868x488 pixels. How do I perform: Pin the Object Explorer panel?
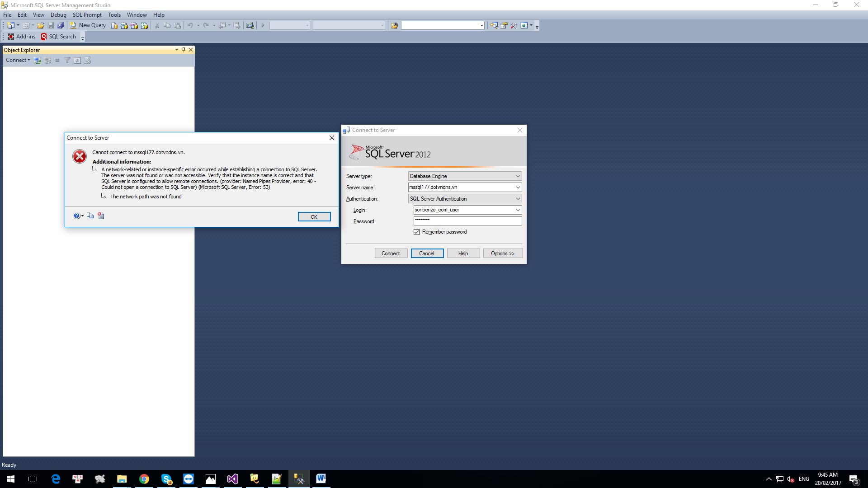pos(184,50)
